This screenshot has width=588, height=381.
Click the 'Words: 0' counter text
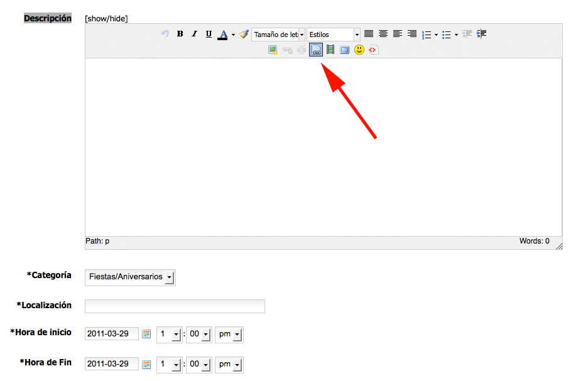pos(535,241)
